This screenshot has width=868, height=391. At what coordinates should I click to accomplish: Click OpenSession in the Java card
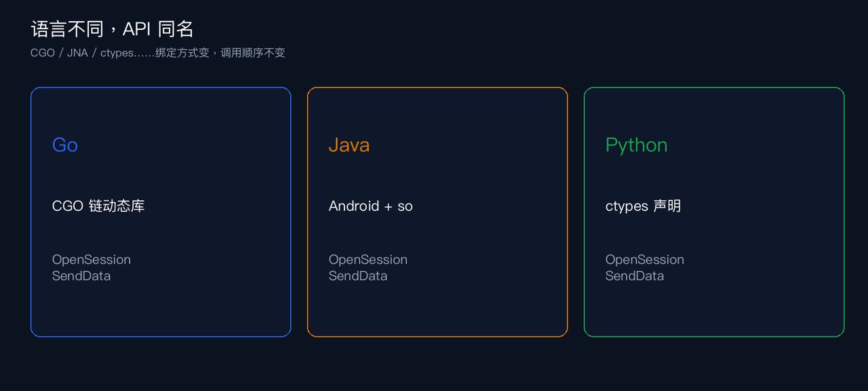(x=368, y=260)
